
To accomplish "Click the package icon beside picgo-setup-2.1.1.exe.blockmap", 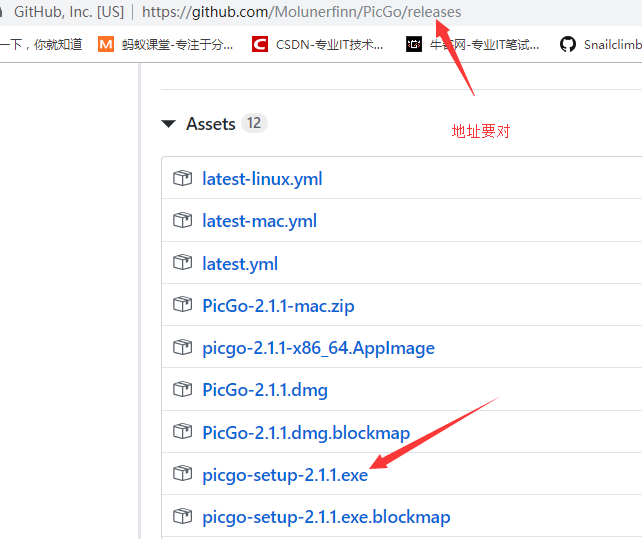I will click(x=182, y=516).
